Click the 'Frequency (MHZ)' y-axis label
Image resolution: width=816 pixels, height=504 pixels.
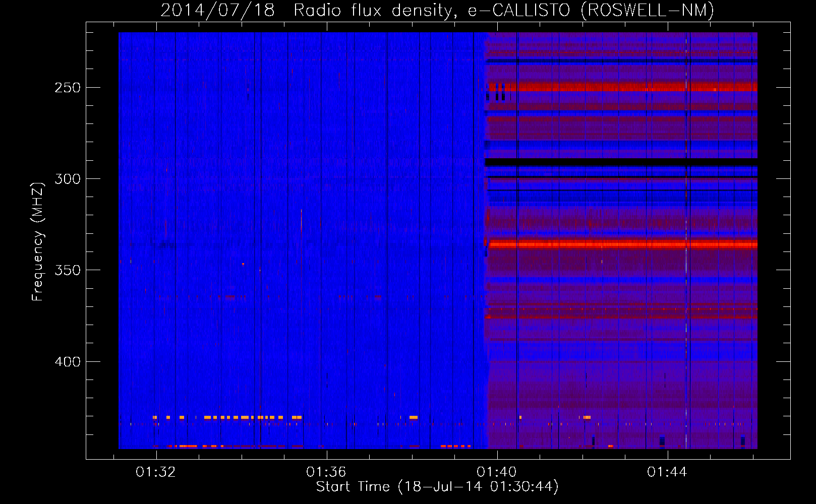pos(38,242)
